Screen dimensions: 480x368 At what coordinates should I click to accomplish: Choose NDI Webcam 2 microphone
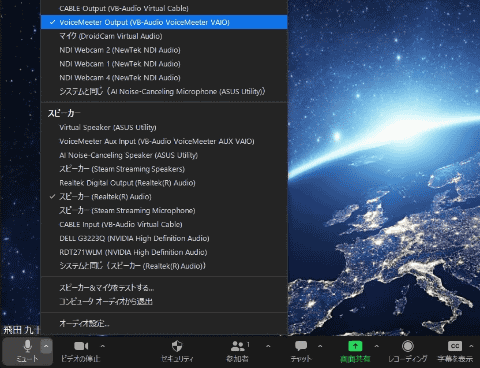click(x=164, y=50)
